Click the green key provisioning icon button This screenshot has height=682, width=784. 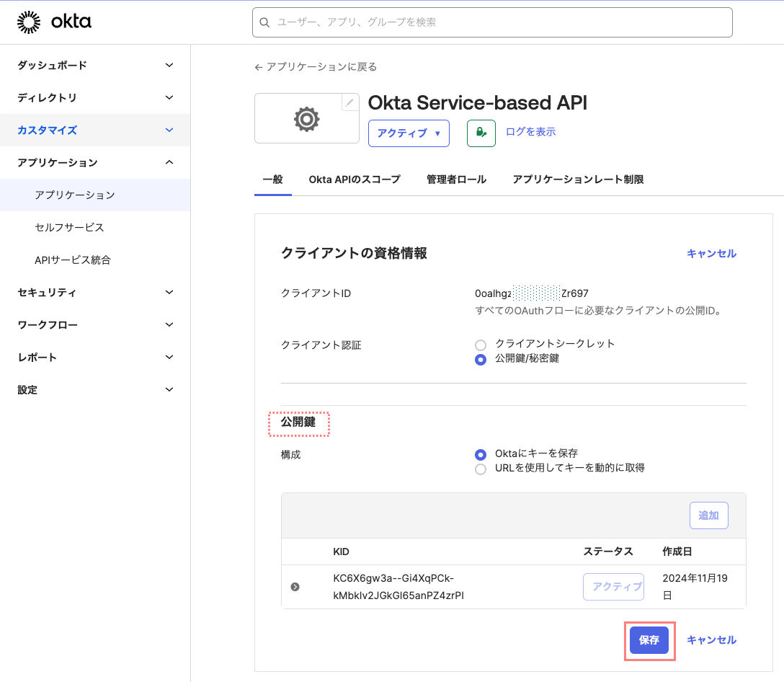[x=481, y=133]
